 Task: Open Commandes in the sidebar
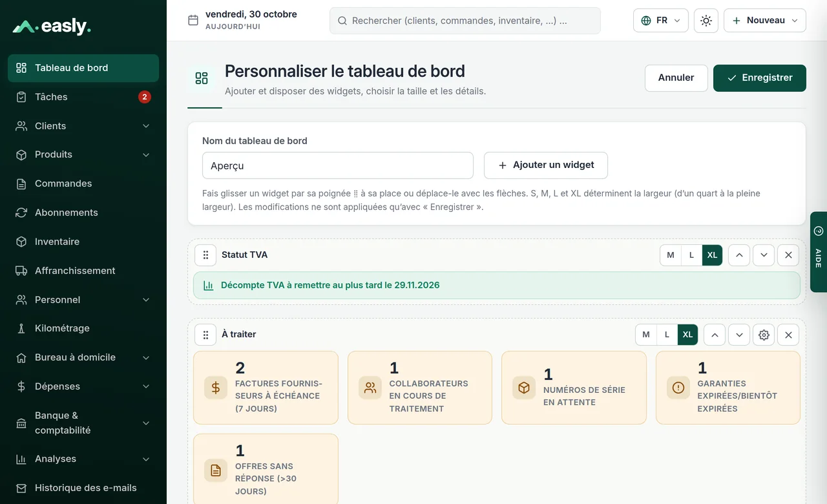click(83, 184)
